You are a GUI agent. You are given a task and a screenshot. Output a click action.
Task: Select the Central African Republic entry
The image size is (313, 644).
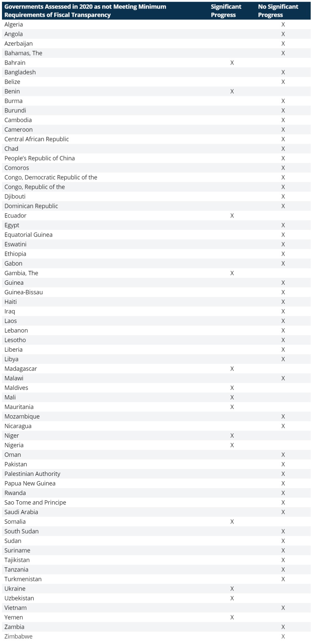pyautogui.click(x=37, y=139)
